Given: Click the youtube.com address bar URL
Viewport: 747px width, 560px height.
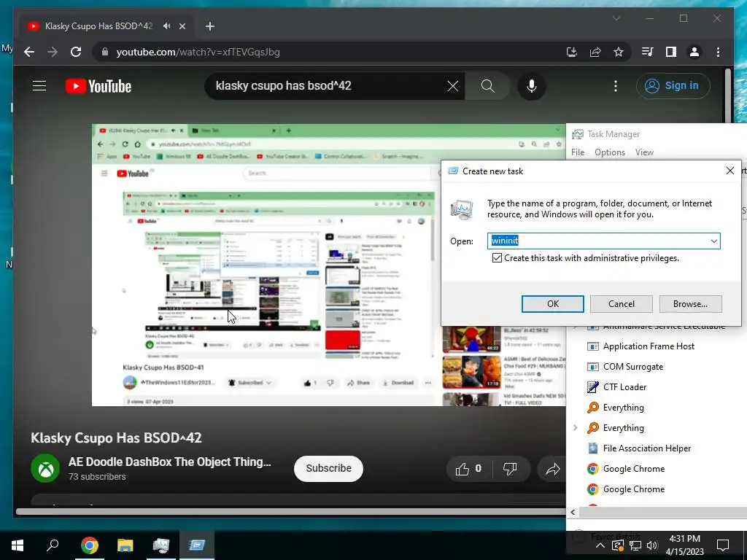Looking at the screenshot, I should (198, 52).
